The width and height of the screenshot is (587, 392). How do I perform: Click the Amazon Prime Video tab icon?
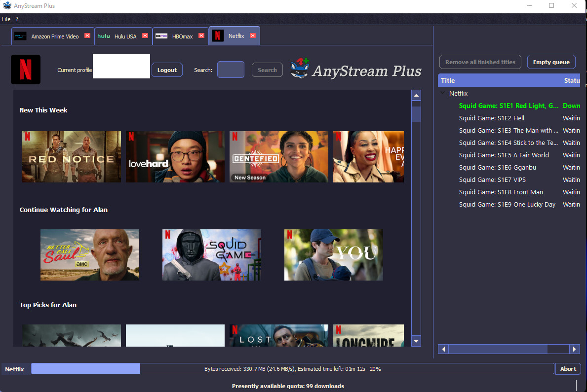(20, 36)
